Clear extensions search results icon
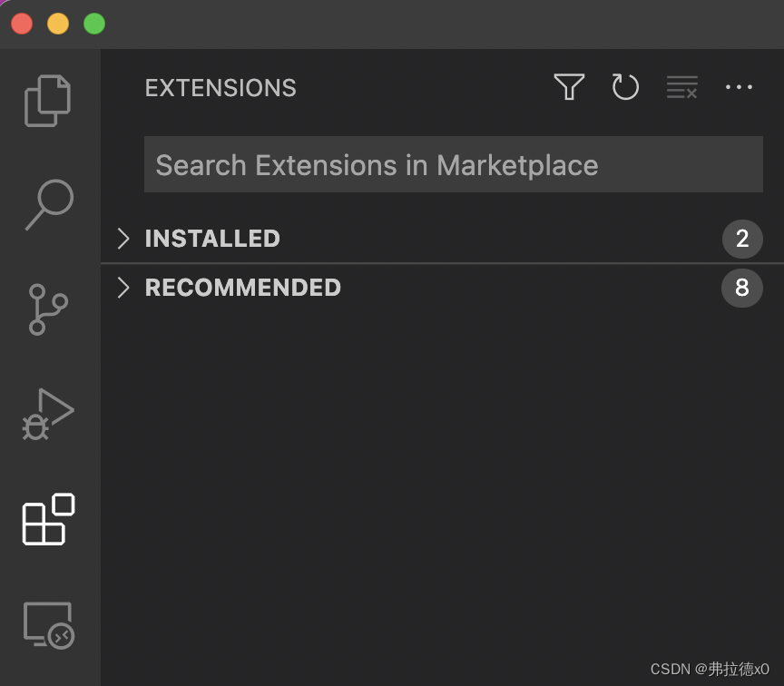 click(x=682, y=87)
